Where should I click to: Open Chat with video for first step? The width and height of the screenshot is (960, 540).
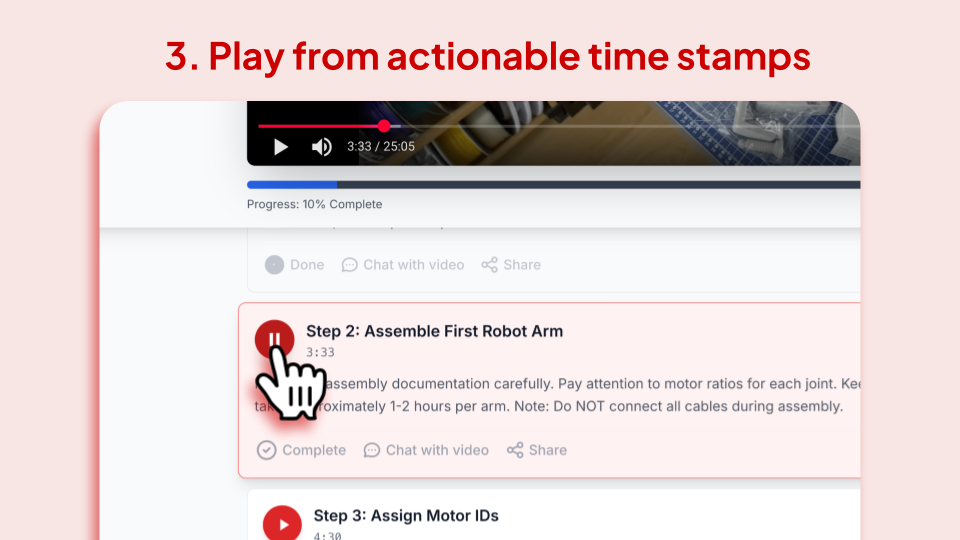point(403,264)
